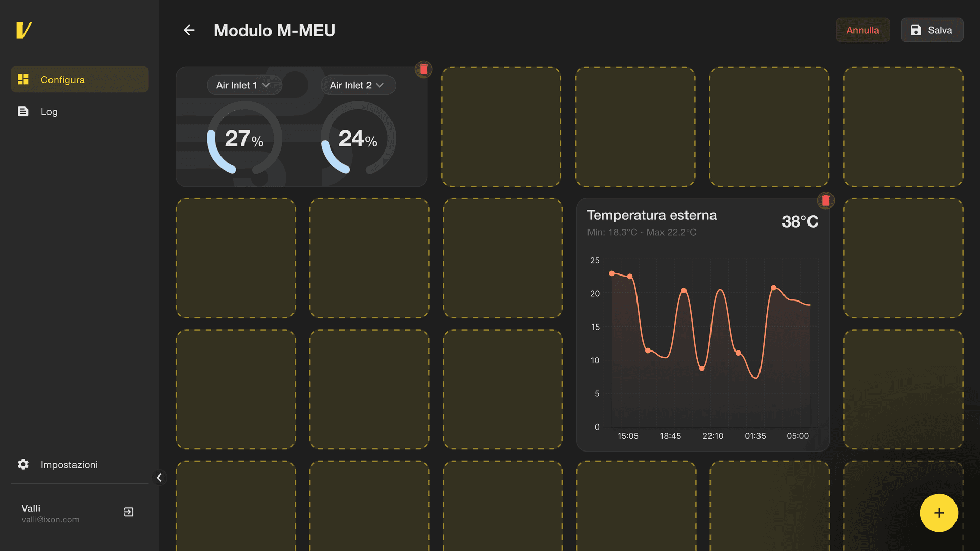The image size is (980, 551).
Task: Collapse the sidebar with the chevron handle
Action: point(159,478)
